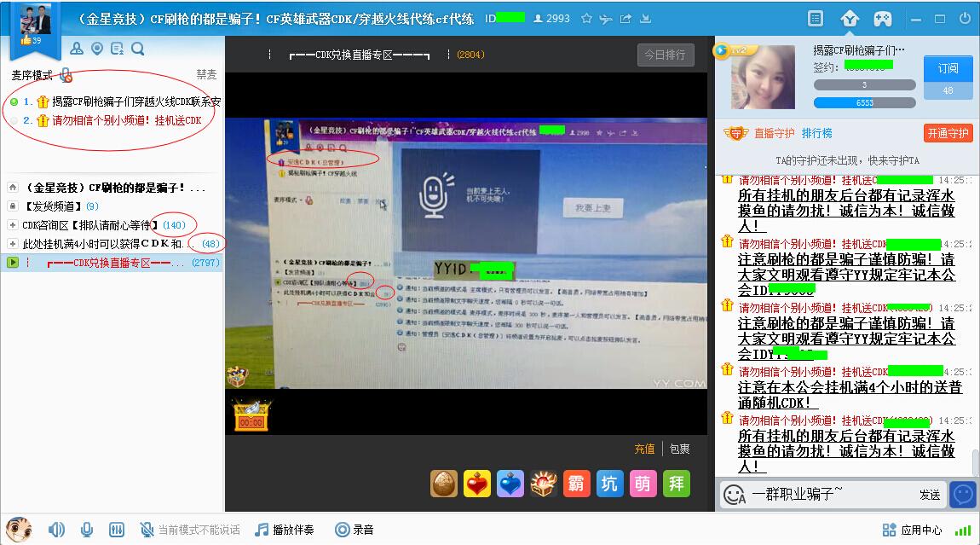Screen dimensions: 980x545
Task: Click the microphone-blocked icon beside 麦序模式
Action: (66, 76)
